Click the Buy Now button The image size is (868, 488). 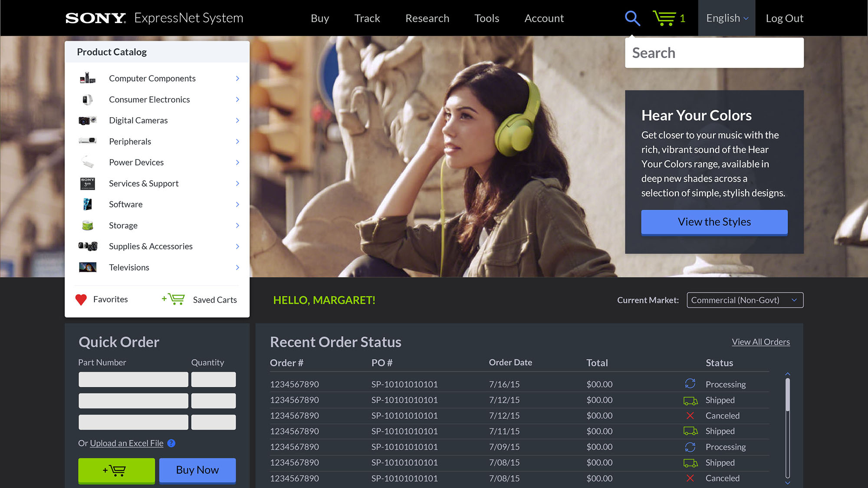pos(197,470)
